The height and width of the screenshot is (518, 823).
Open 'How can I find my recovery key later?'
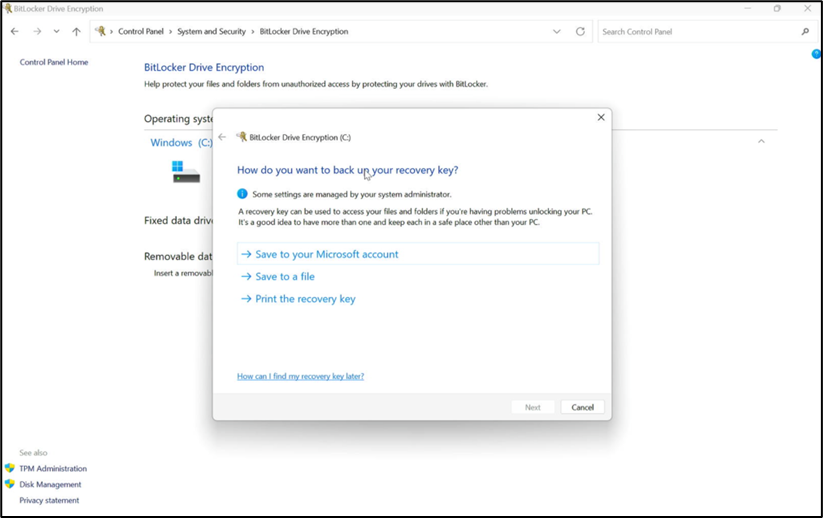tap(300, 376)
